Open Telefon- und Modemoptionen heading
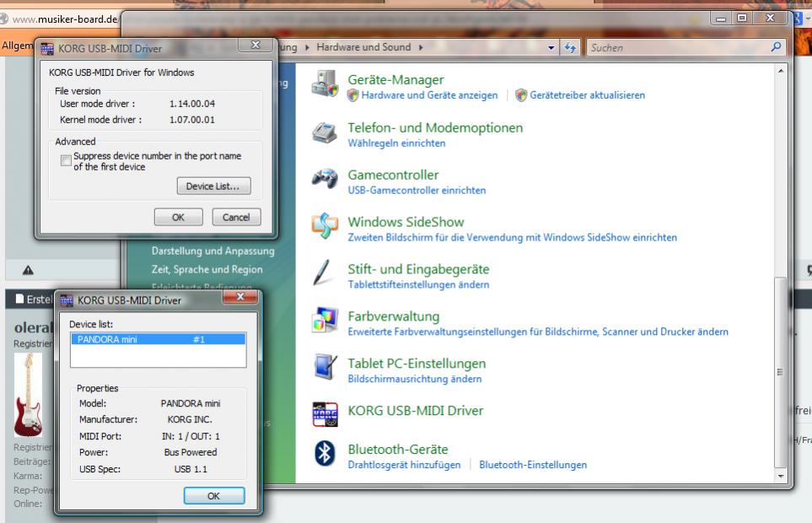 click(x=435, y=127)
